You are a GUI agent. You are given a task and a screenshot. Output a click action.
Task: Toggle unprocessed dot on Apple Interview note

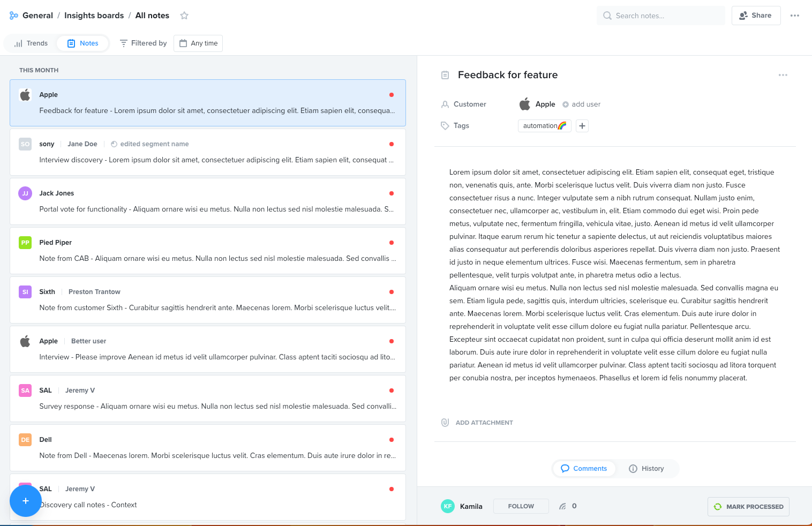point(392,341)
